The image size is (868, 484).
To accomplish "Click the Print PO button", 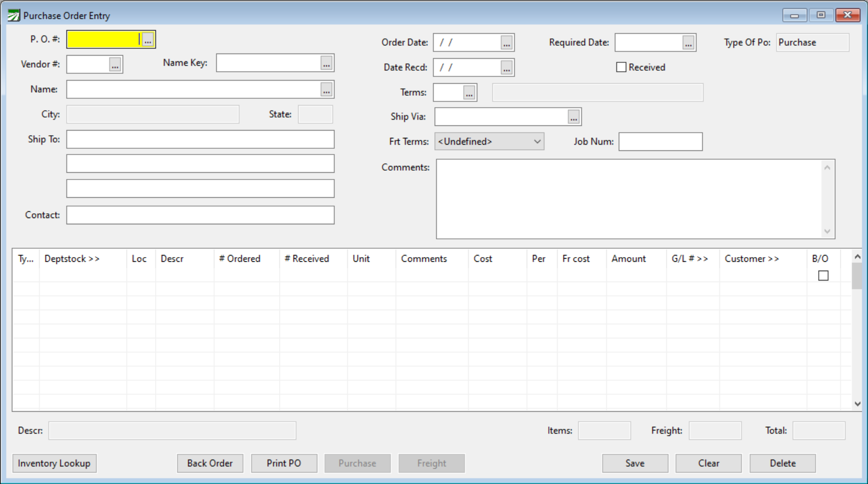I will coord(284,463).
